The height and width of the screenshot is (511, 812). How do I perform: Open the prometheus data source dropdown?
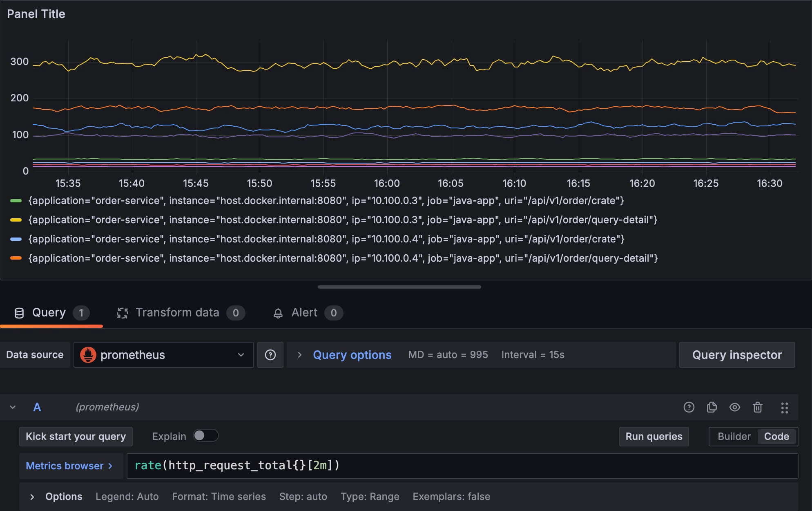pyautogui.click(x=241, y=355)
